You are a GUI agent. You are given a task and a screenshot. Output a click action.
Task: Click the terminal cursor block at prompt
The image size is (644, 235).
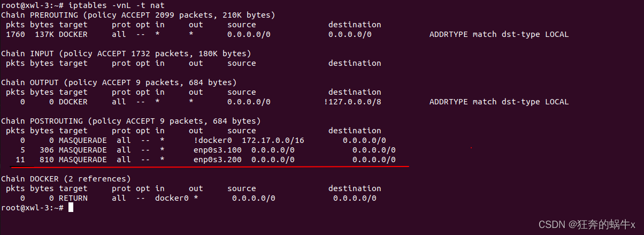71,208
